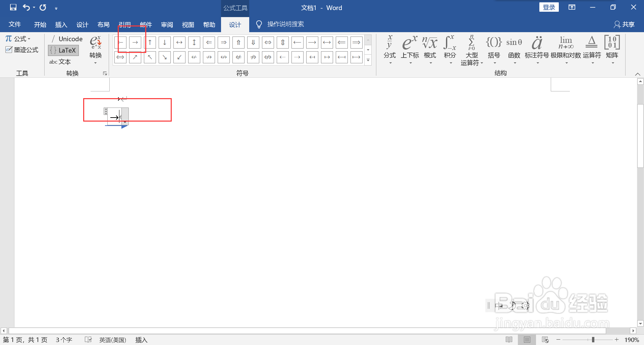
Task: Switch to read mode view
Action: [x=509, y=340]
